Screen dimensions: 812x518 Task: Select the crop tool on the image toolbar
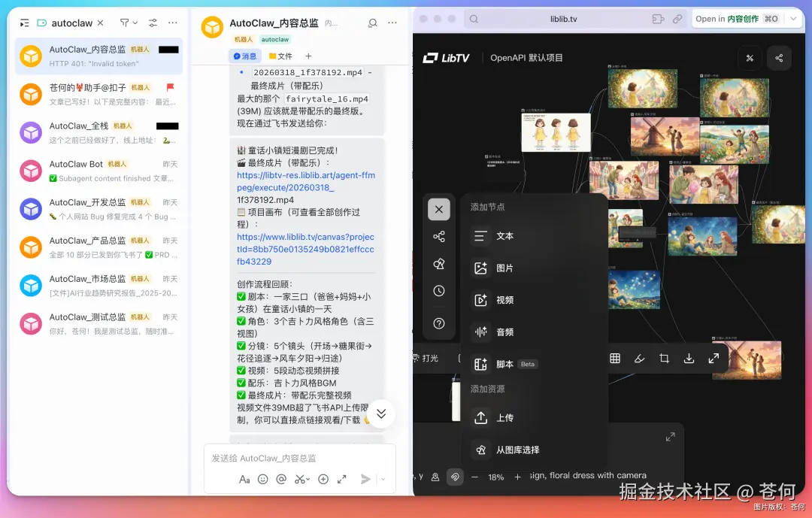tap(664, 359)
